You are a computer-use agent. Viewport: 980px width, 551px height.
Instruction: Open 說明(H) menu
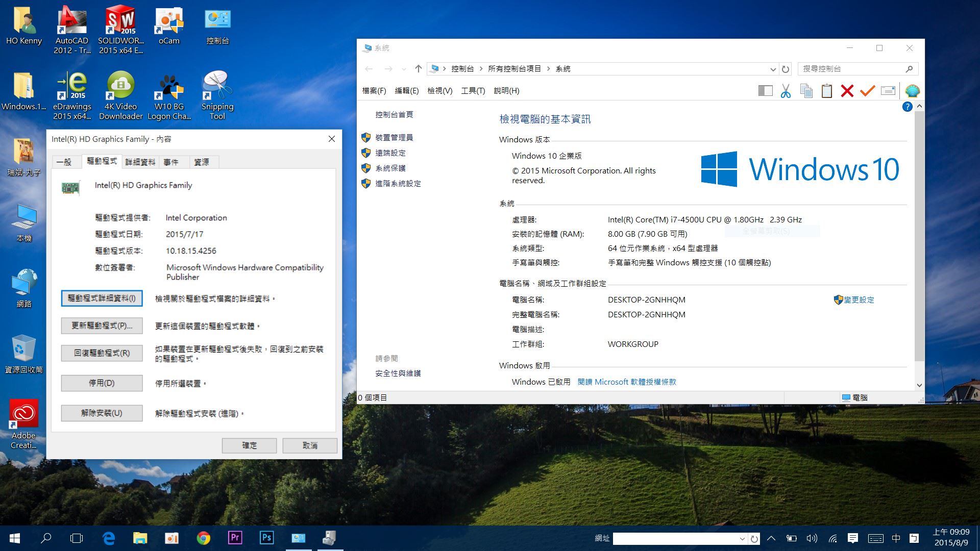pyautogui.click(x=506, y=91)
